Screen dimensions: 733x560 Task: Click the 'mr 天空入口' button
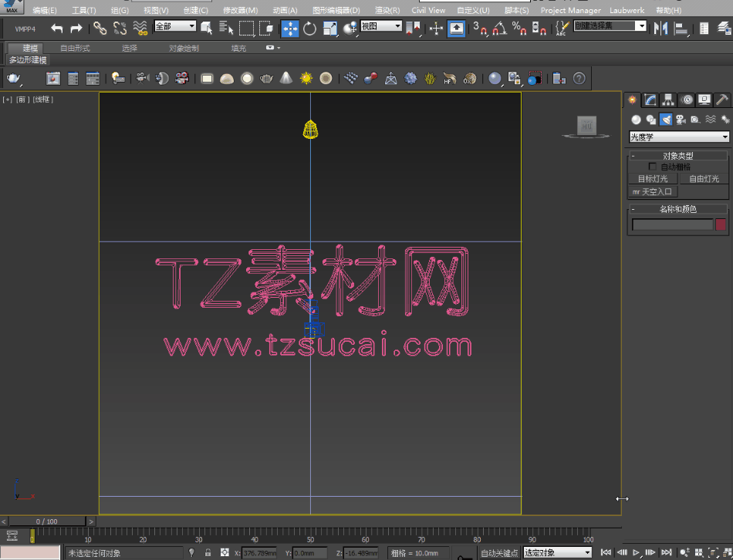653,191
